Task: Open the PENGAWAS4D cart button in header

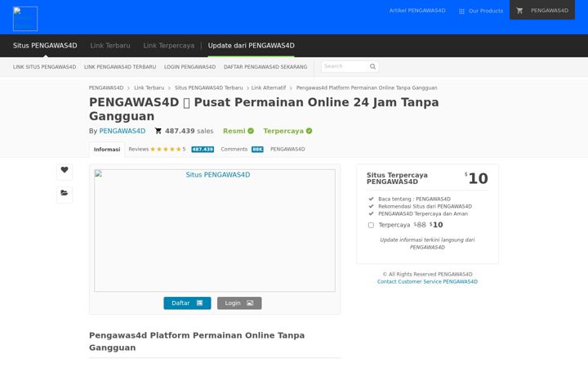Action: 542,10
